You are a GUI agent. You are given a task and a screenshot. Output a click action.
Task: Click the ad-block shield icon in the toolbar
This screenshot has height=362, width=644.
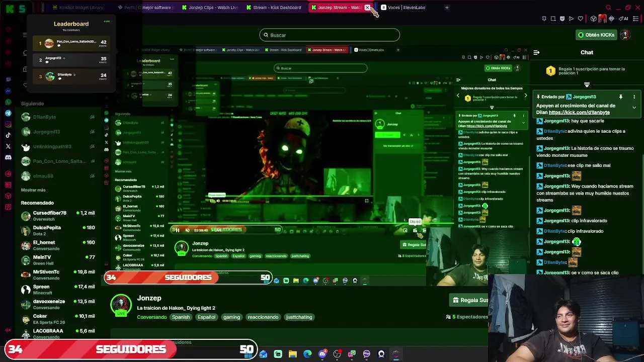point(562,19)
